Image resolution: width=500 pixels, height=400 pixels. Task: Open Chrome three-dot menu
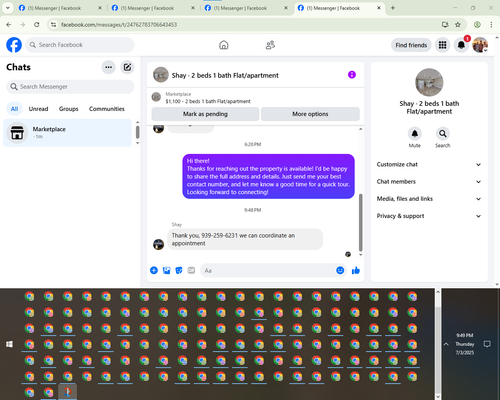point(491,24)
